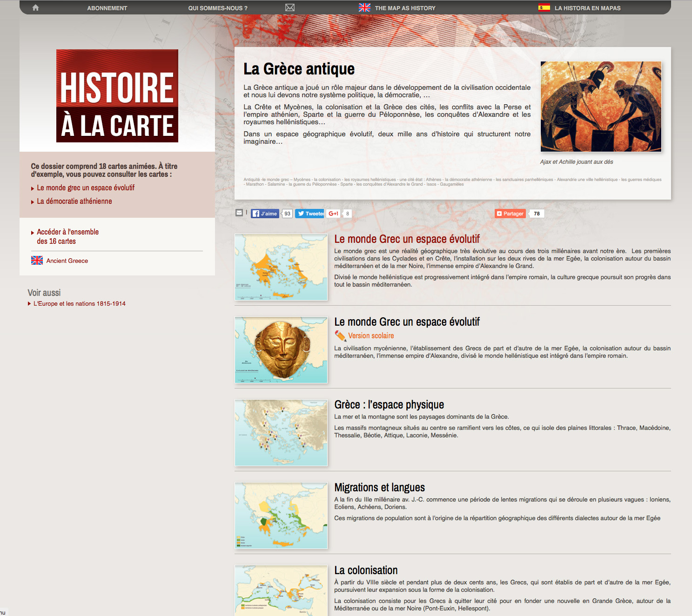Screen dimensions: 692x616
Task: Open the Ancient Greece English link
Action: (67, 261)
